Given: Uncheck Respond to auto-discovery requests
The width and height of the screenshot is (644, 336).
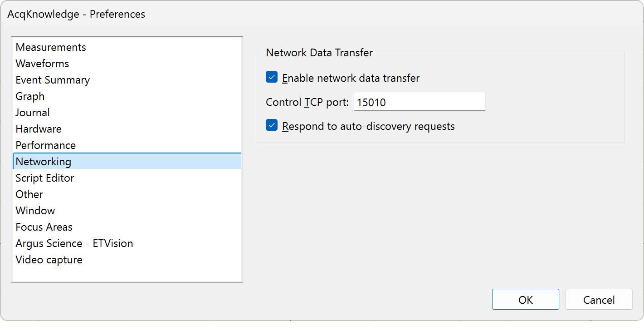Looking at the screenshot, I should [271, 125].
